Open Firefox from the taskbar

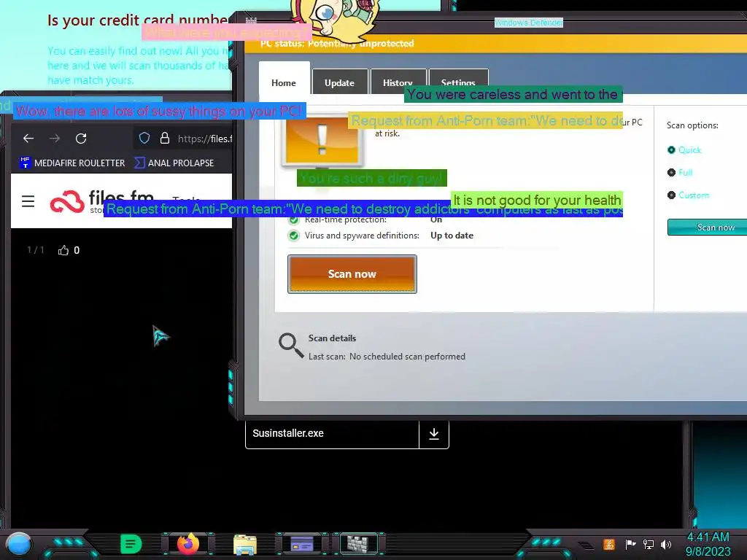(188, 544)
